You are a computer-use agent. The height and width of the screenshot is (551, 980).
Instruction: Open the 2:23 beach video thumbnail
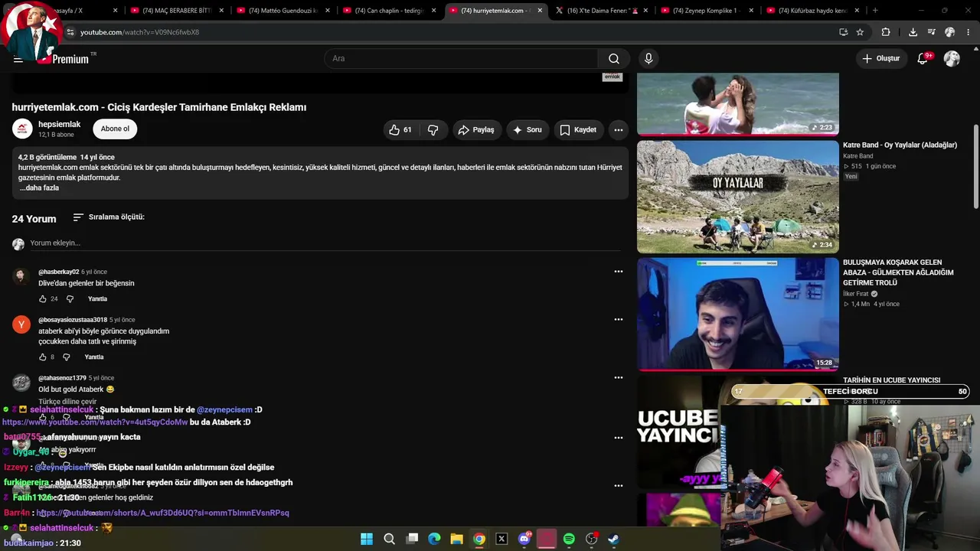738,104
